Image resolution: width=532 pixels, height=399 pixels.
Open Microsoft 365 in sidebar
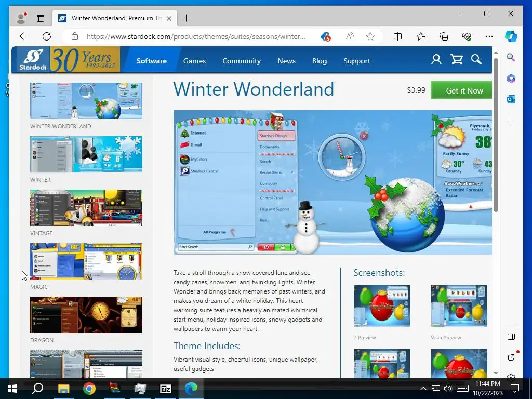[x=511, y=78]
